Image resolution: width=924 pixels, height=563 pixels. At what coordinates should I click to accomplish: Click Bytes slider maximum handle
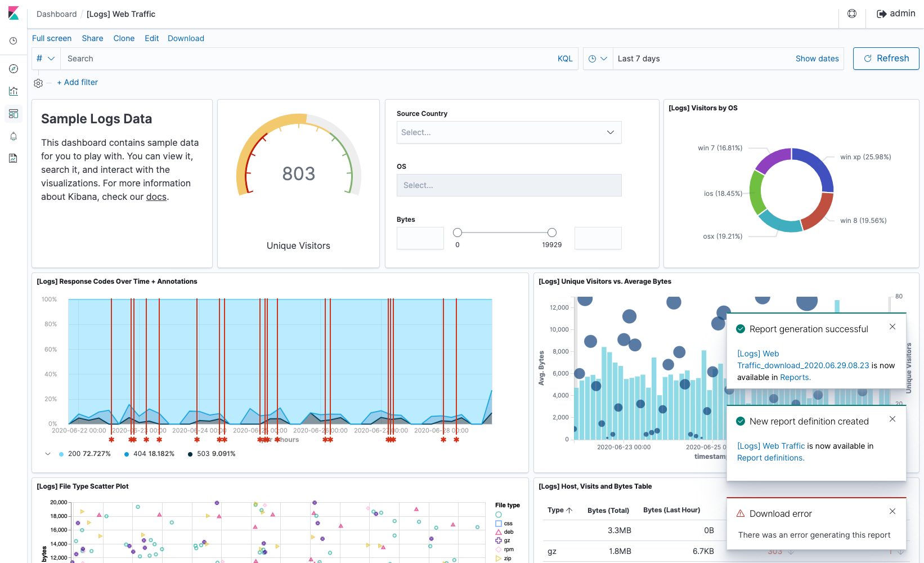(x=552, y=233)
